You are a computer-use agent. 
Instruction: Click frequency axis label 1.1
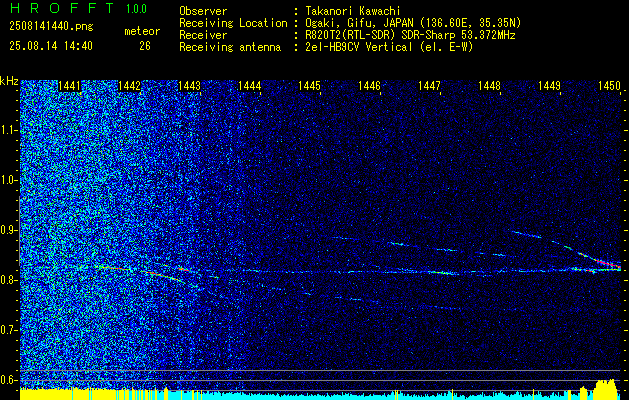8,130
